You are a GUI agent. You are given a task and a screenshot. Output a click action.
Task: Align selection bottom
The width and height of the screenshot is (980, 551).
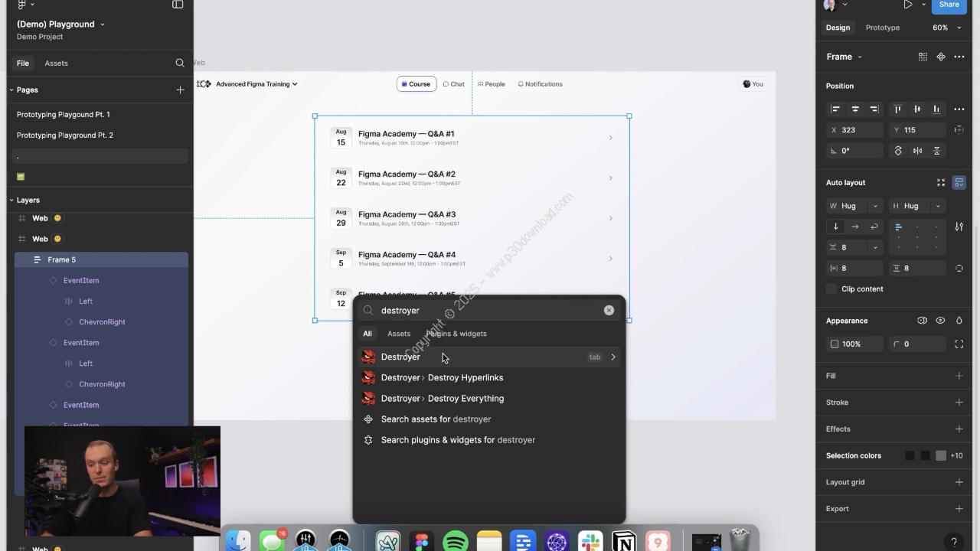point(936,109)
